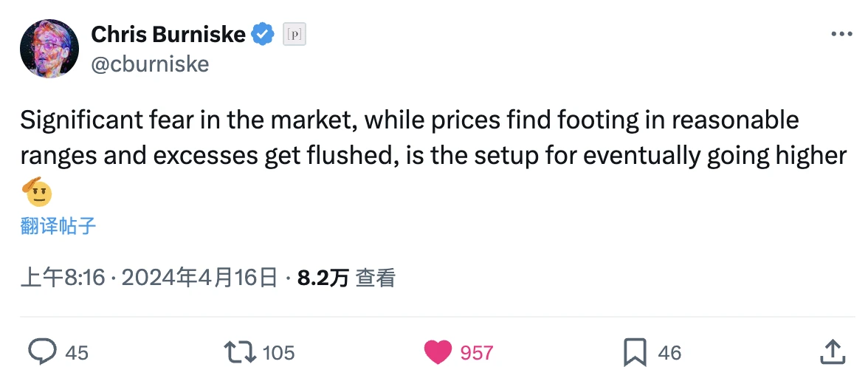Viewport: 868px width, 384px height.
Task: Click the like count 957
Action: click(476, 353)
